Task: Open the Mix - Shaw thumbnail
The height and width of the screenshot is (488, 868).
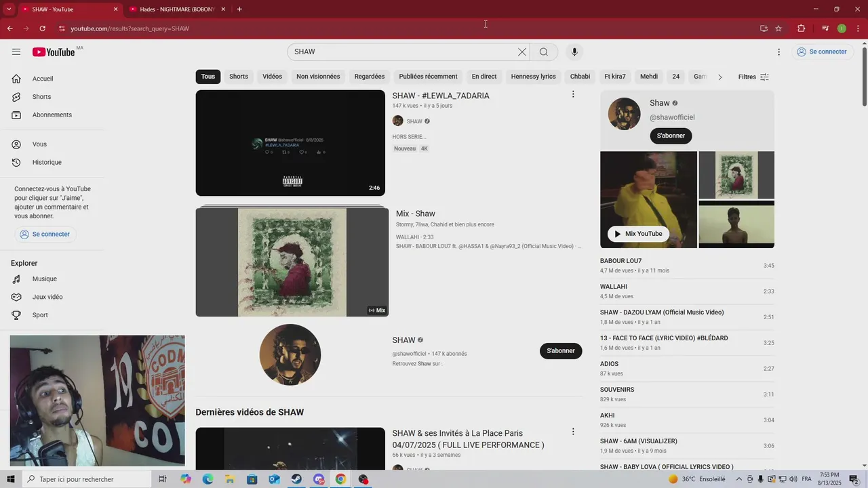Action: [292, 262]
